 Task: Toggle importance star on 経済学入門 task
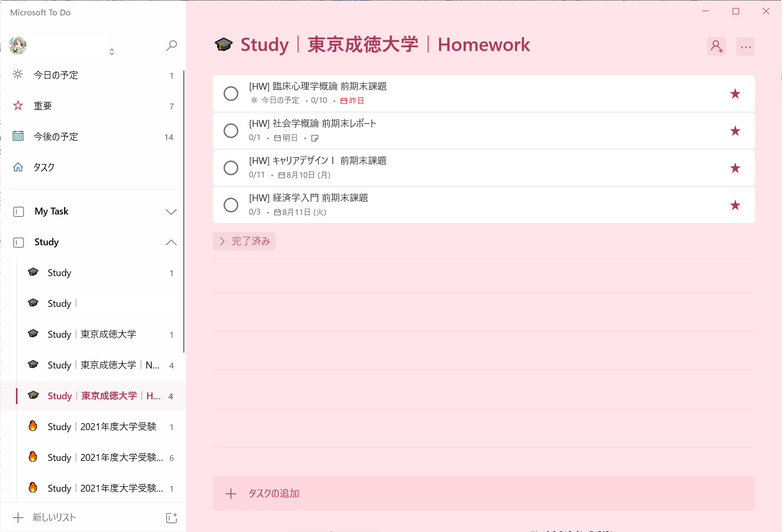click(x=735, y=205)
